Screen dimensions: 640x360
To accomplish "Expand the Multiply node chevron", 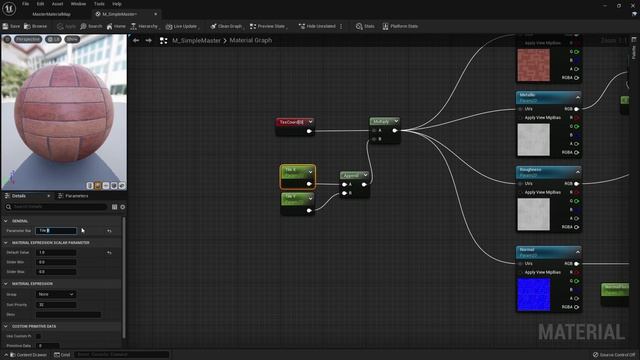I will click(396, 121).
